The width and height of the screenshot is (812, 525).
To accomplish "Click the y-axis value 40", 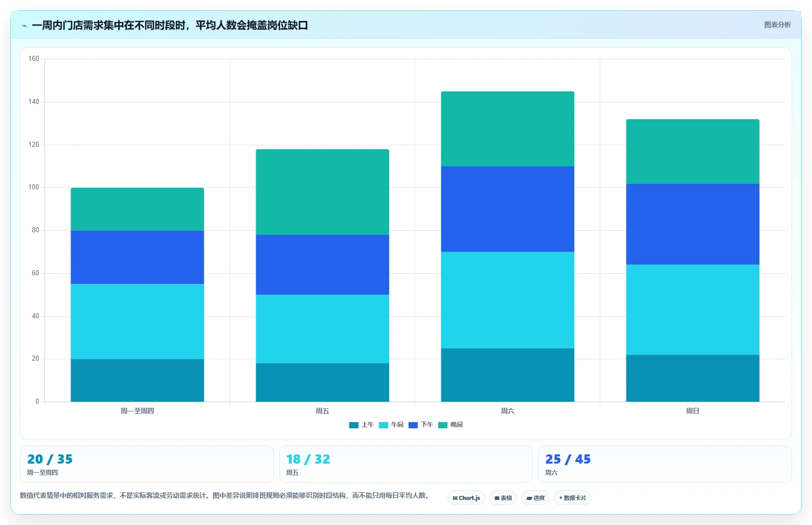I will 35,316.
